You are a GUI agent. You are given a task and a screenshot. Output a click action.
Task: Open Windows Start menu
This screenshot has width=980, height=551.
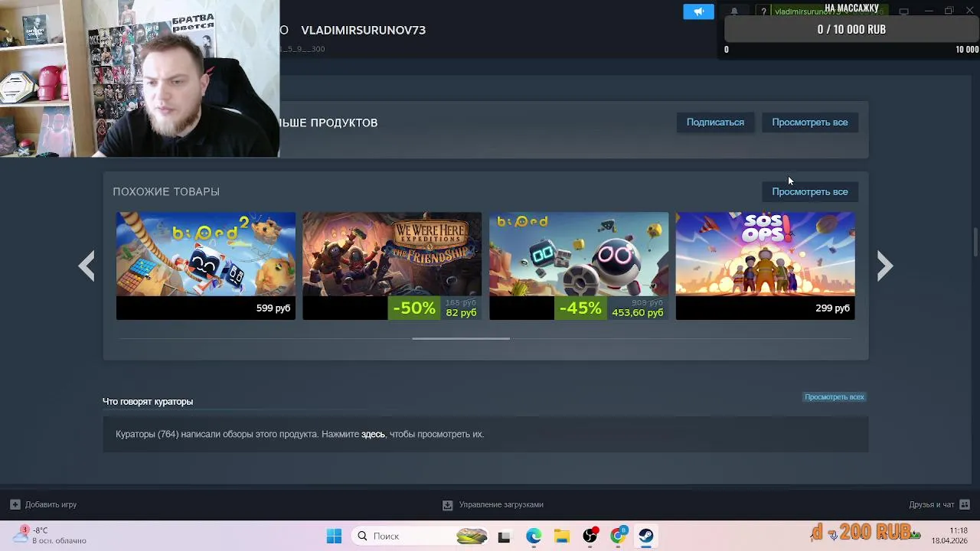[334, 536]
